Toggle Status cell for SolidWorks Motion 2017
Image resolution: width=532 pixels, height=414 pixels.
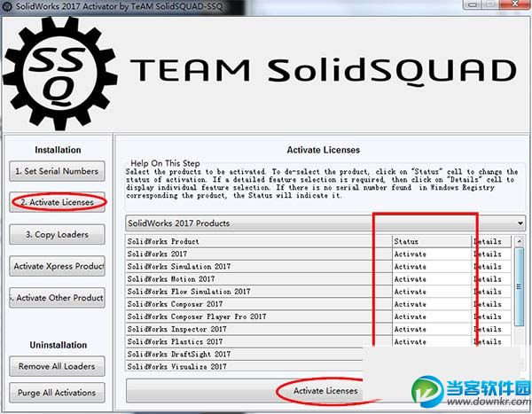(432, 279)
